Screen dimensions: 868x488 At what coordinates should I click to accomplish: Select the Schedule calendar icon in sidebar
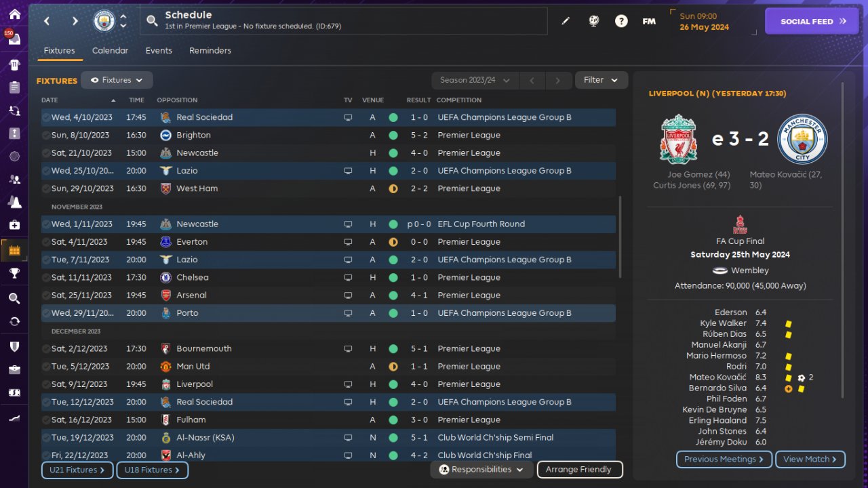(14, 251)
